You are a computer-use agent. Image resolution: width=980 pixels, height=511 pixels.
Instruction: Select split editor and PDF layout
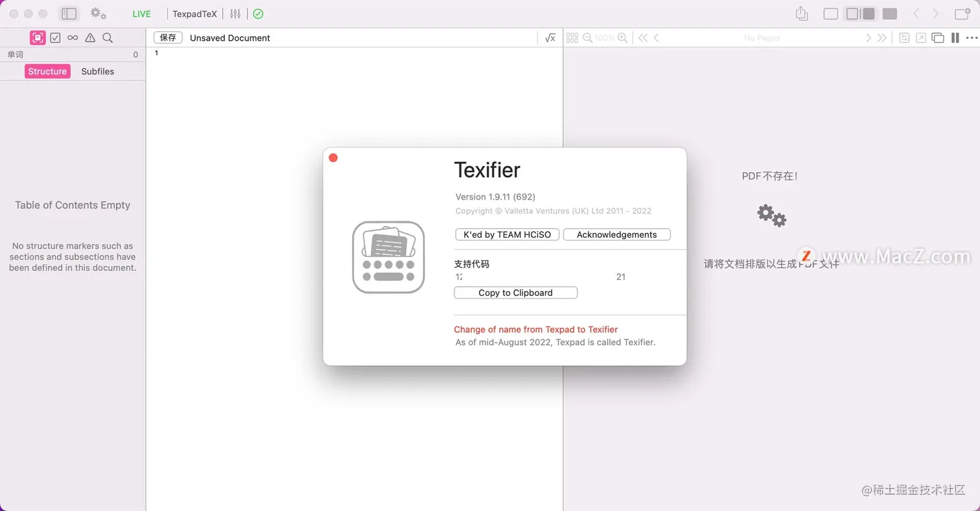click(x=861, y=14)
